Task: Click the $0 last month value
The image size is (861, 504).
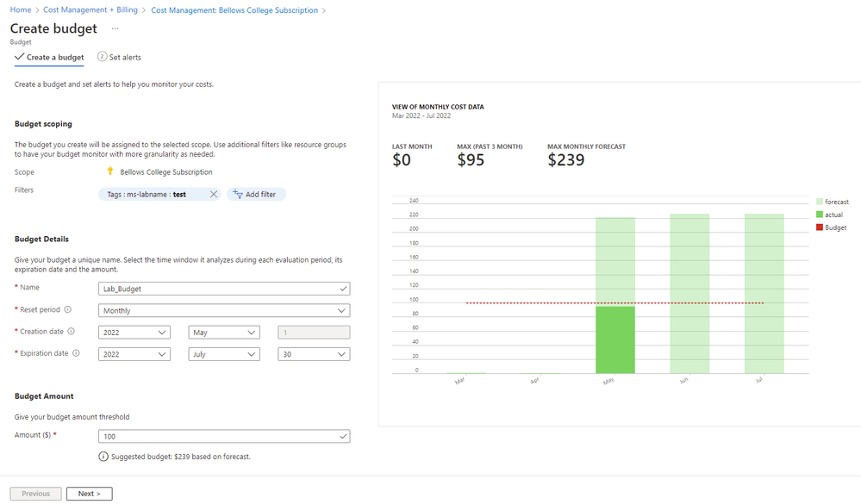Action: pyautogui.click(x=402, y=159)
